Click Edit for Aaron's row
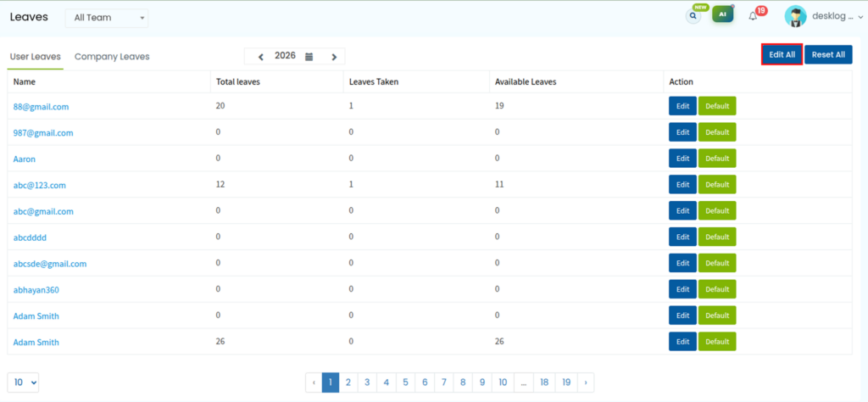Screen dimensions: 868x402 click(682, 159)
